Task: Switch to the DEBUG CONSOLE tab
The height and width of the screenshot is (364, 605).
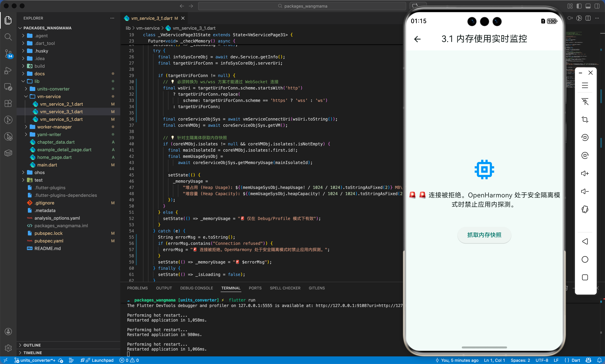Action: click(x=197, y=288)
